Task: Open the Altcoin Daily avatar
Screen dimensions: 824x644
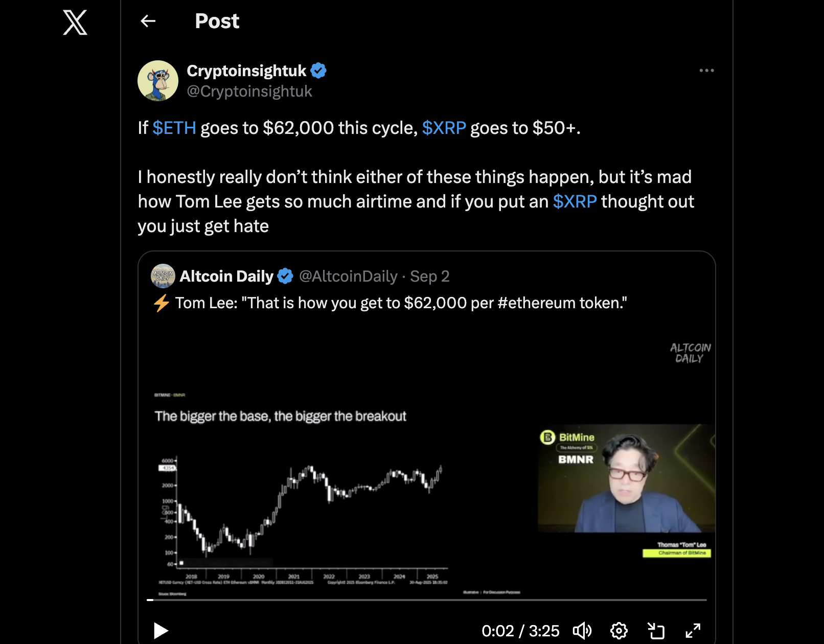Action: [163, 276]
